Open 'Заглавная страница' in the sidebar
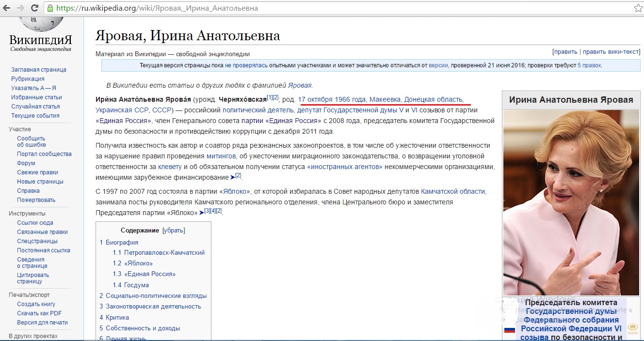This screenshot has width=644, height=341. [x=39, y=70]
